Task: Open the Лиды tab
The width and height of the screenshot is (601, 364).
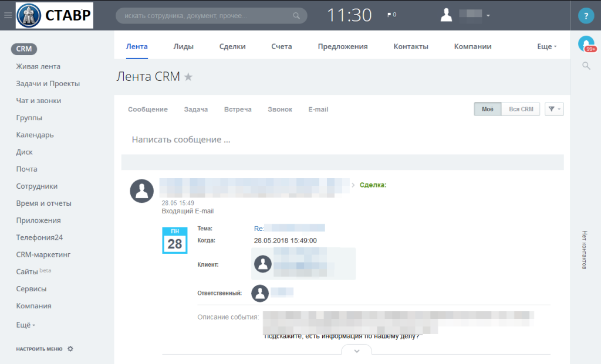Action: pyautogui.click(x=183, y=46)
